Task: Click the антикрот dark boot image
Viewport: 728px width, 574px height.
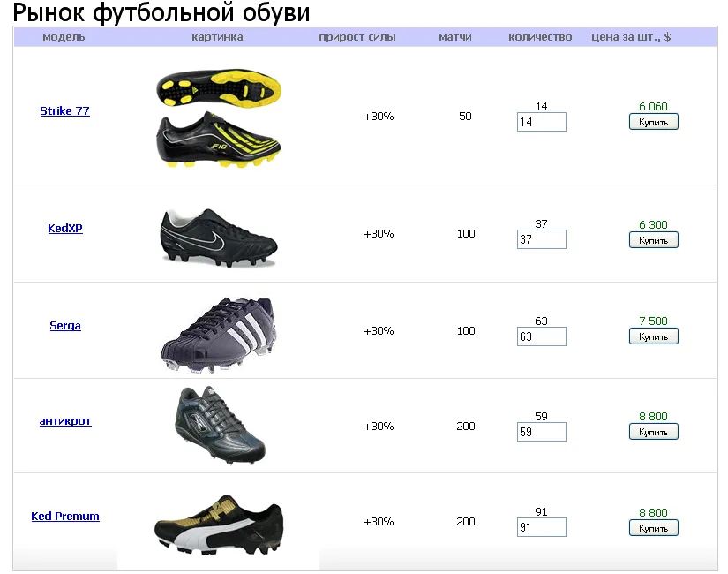Action: 220,425
